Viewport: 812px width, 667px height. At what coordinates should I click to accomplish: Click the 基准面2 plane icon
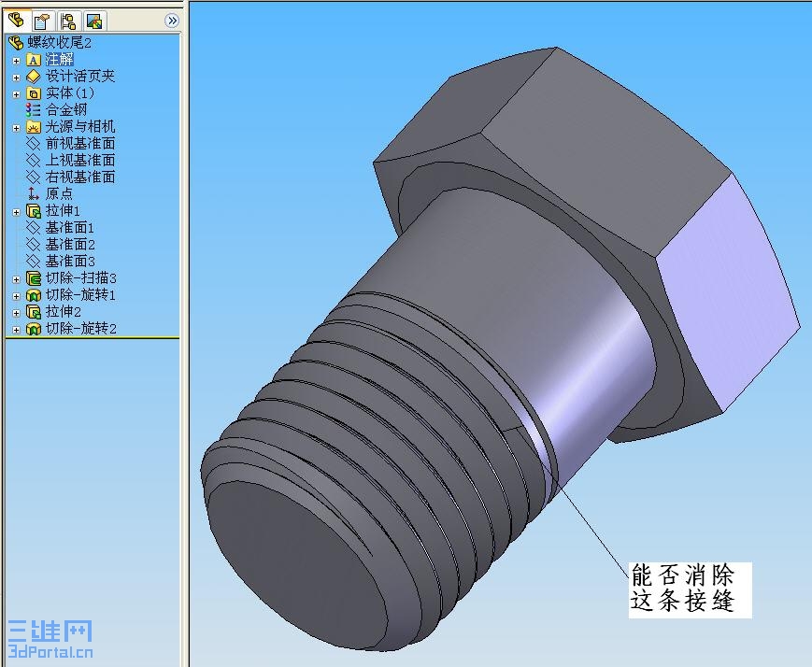(33, 245)
